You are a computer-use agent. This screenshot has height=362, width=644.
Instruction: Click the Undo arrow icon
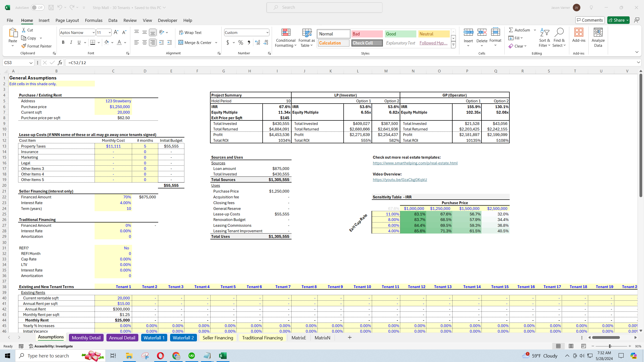pos(59,8)
